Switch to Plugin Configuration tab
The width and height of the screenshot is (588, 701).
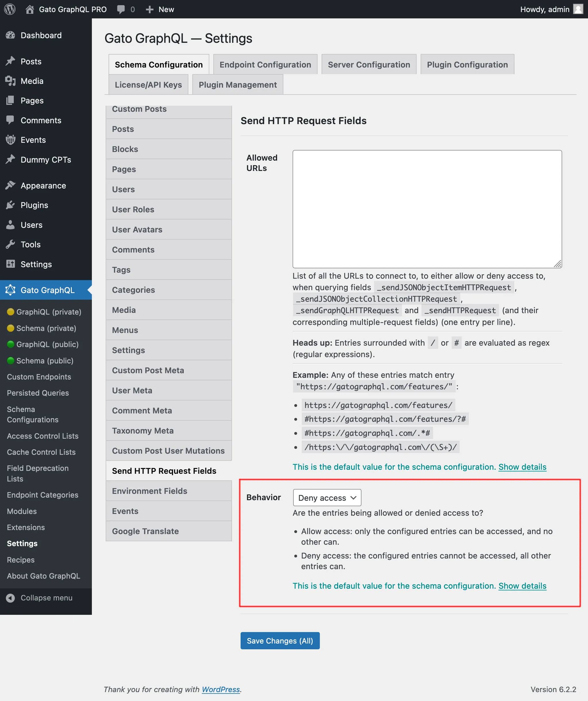coord(467,64)
